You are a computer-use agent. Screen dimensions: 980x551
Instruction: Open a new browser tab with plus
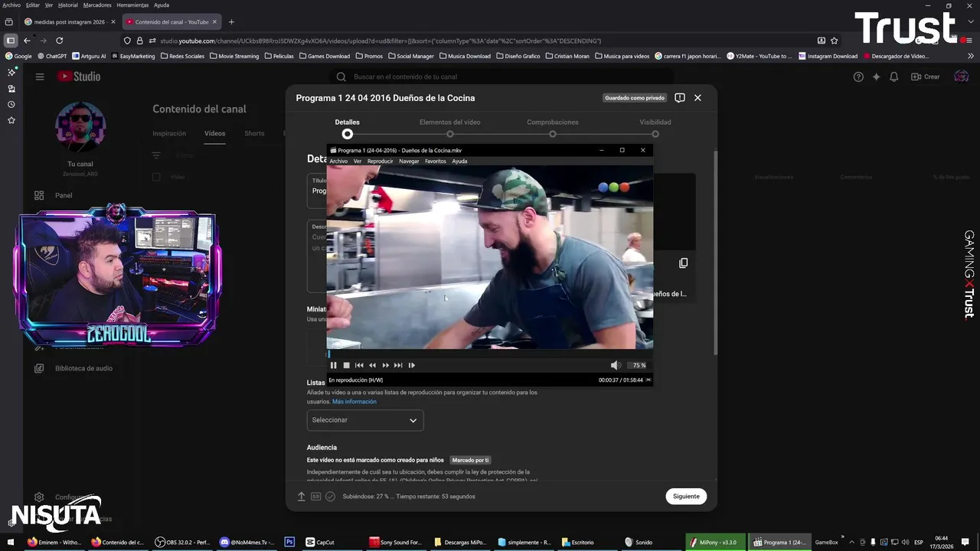231,21
